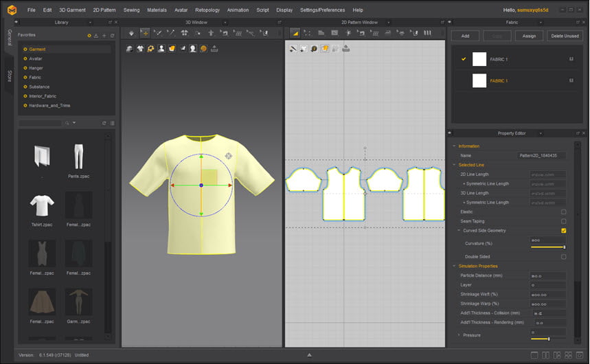Switch to the Store side tab

pyautogui.click(x=10, y=76)
